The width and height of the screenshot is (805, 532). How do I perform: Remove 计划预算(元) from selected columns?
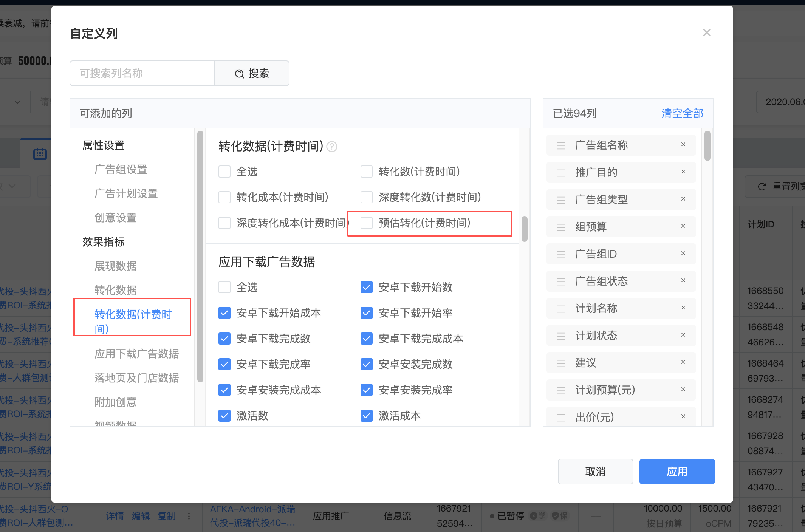pos(683,390)
